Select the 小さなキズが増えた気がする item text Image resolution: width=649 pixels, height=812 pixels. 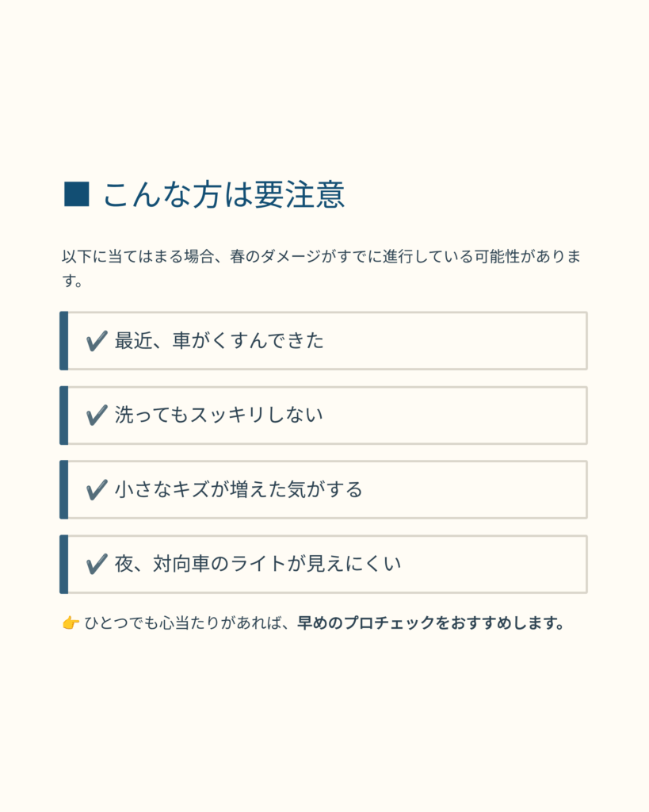point(239,489)
